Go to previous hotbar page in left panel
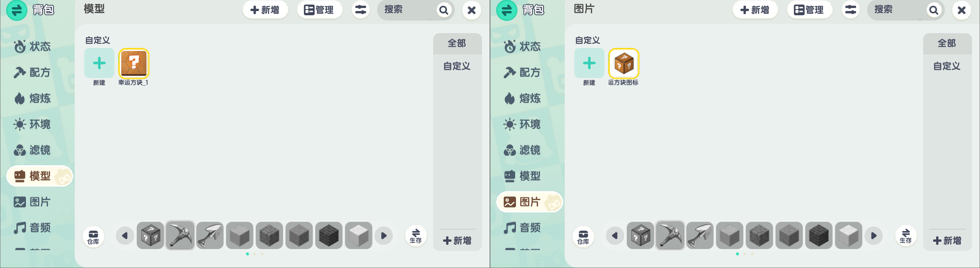 coord(125,236)
